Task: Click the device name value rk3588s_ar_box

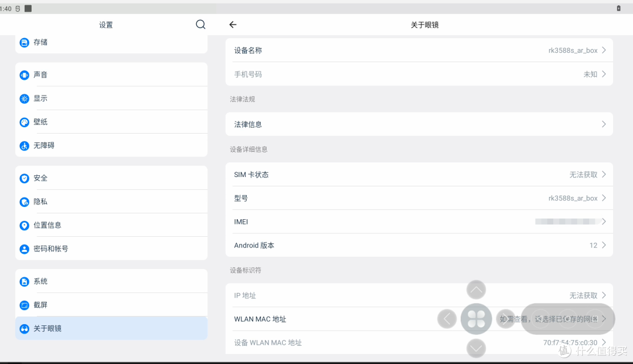Action: 573,50
